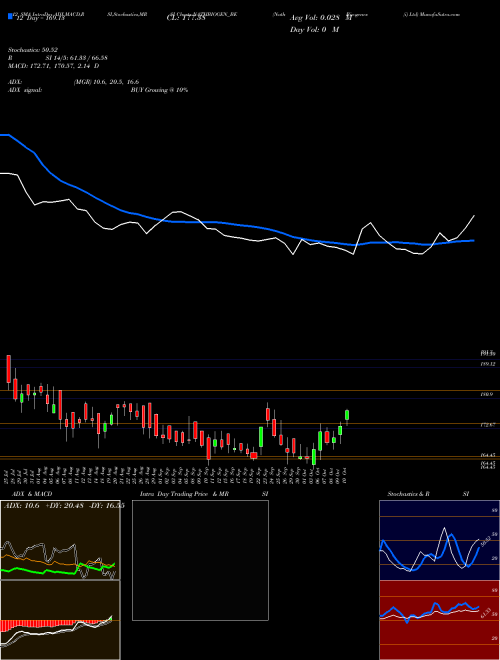This screenshot has width=500, height=660.
Task: Click the MACD histogram panel with red bars
Action: pyautogui.click(x=60, y=620)
